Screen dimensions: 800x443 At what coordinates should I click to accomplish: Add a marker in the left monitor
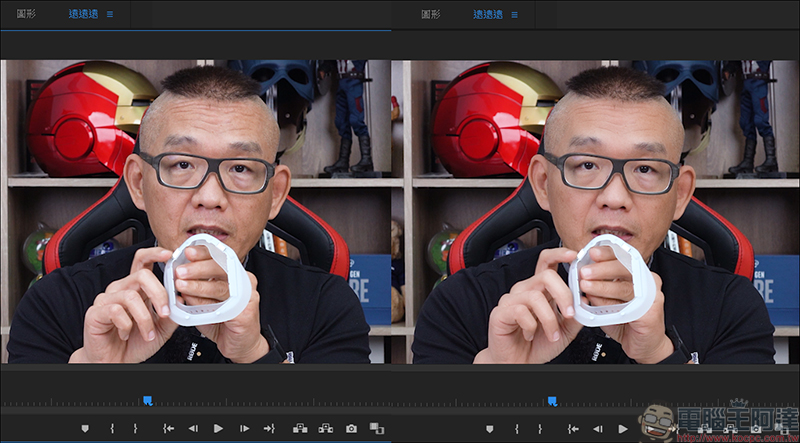click(84, 428)
